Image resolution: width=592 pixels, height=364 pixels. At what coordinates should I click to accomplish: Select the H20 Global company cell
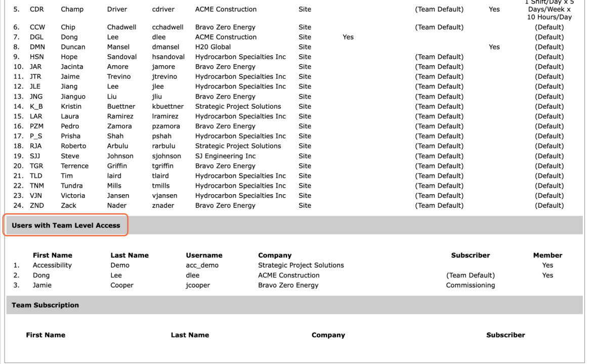(x=213, y=47)
